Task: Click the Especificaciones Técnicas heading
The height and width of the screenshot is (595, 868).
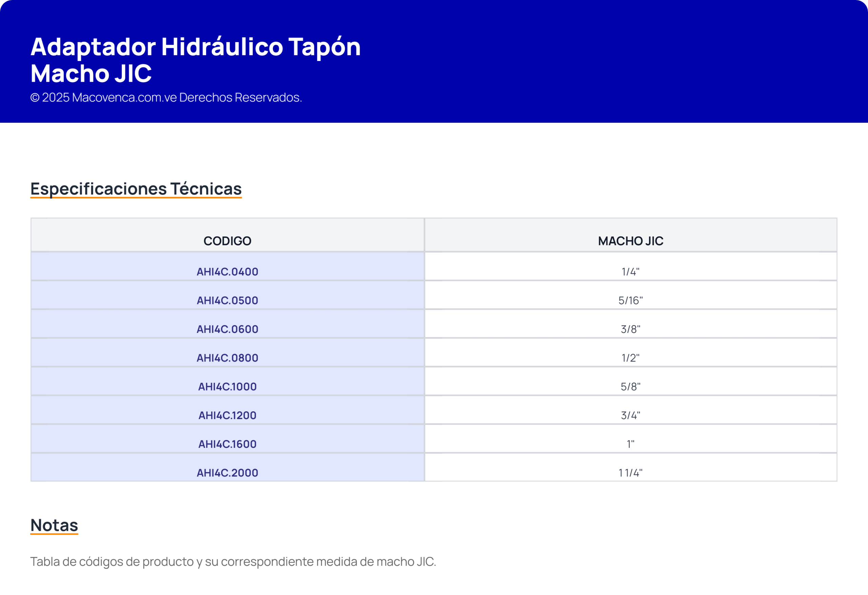Action: [x=136, y=189]
